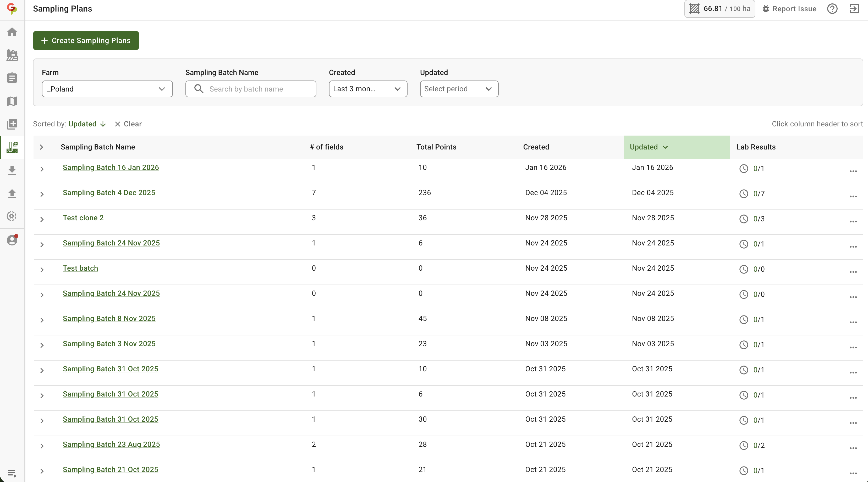Click the map icon in sidebar
The height and width of the screenshot is (482, 868).
(12, 101)
